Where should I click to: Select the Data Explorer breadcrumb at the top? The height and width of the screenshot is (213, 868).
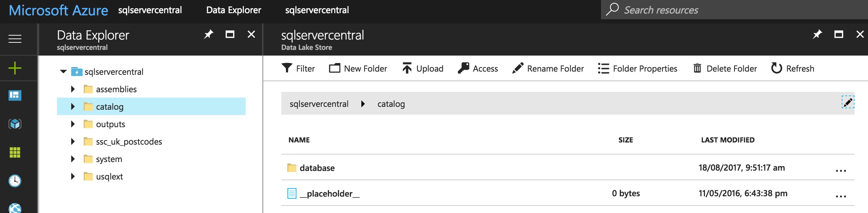point(234,10)
